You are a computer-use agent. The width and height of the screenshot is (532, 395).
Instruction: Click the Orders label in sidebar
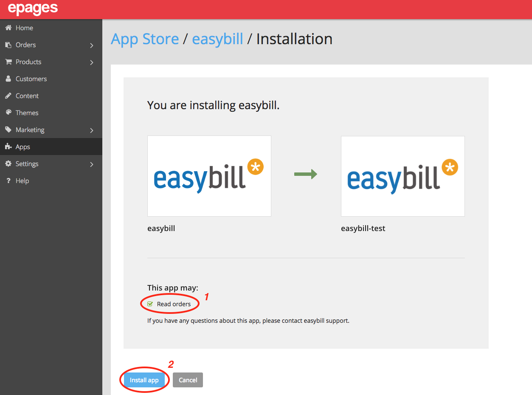tap(25, 45)
